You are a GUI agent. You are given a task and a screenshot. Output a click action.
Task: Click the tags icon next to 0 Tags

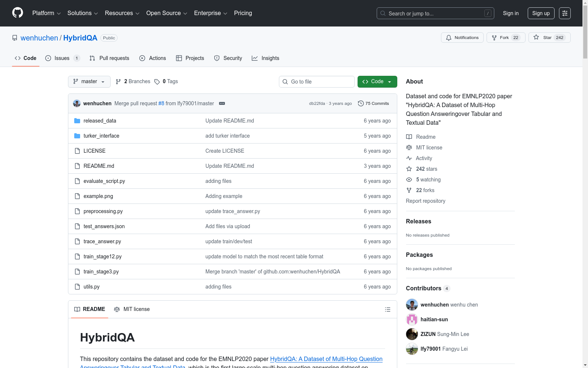tap(157, 82)
